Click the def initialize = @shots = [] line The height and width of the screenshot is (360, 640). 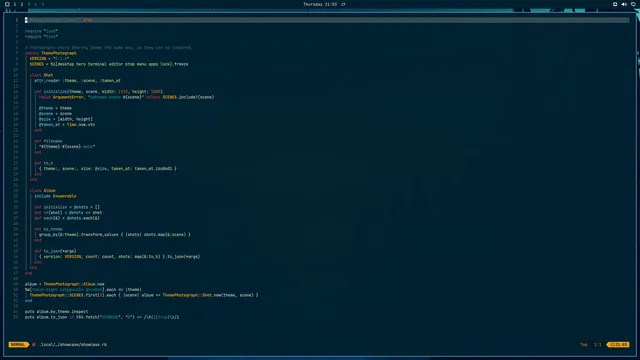(x=67, y=207)
